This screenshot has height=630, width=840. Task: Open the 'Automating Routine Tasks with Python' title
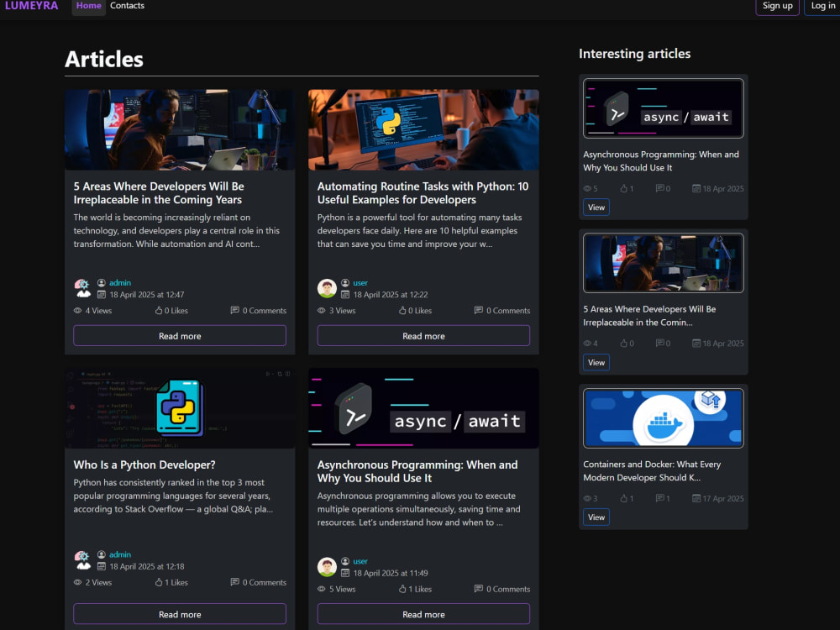(423, 193)
